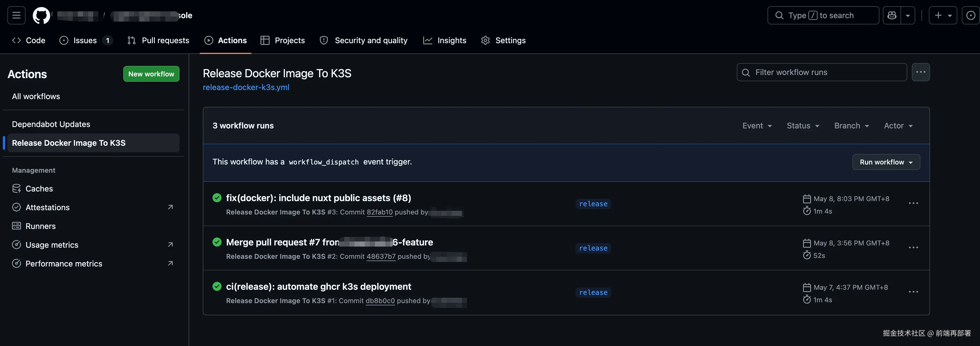Open release-docker-k3s.yml workflow file link

point(246,87)
